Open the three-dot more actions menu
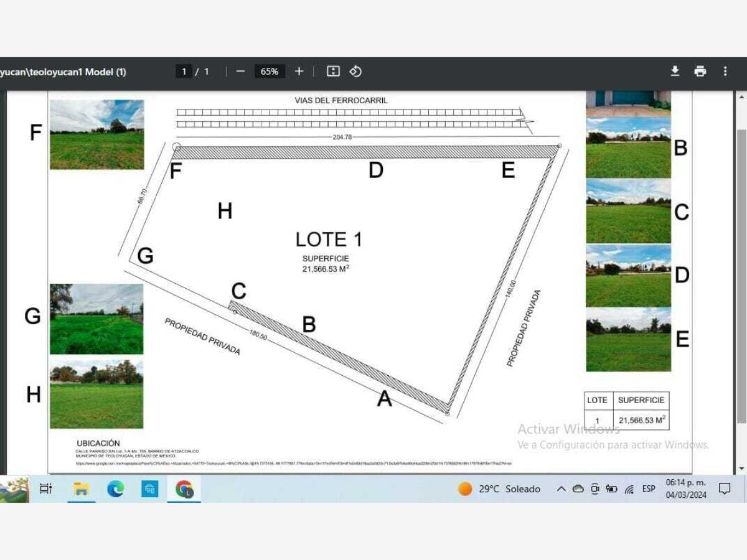This screenshot has width=747, height=560. 725,72
